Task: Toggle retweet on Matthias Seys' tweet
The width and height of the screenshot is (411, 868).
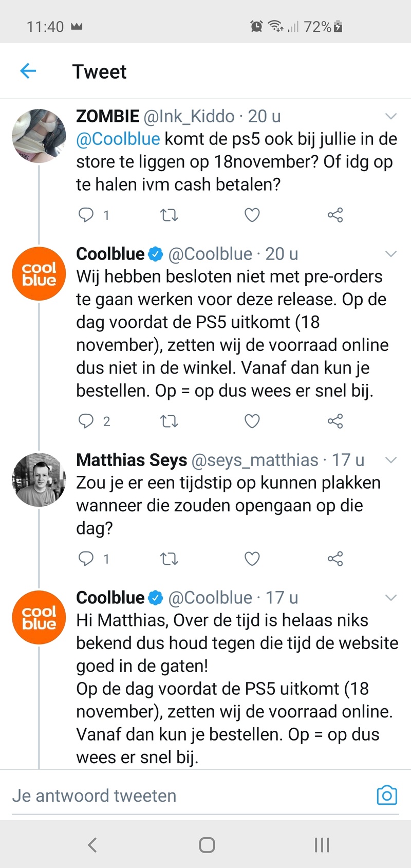Action: pos(169,559)
